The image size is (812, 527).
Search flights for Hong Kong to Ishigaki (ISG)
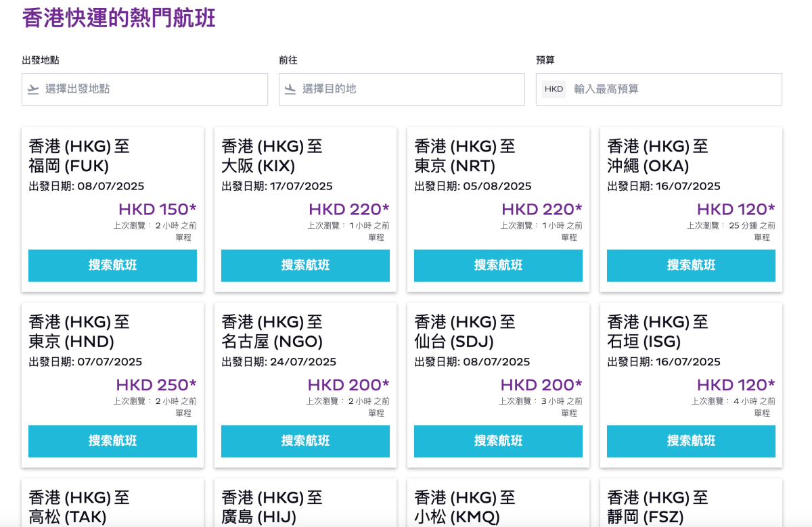click(691, 441)
